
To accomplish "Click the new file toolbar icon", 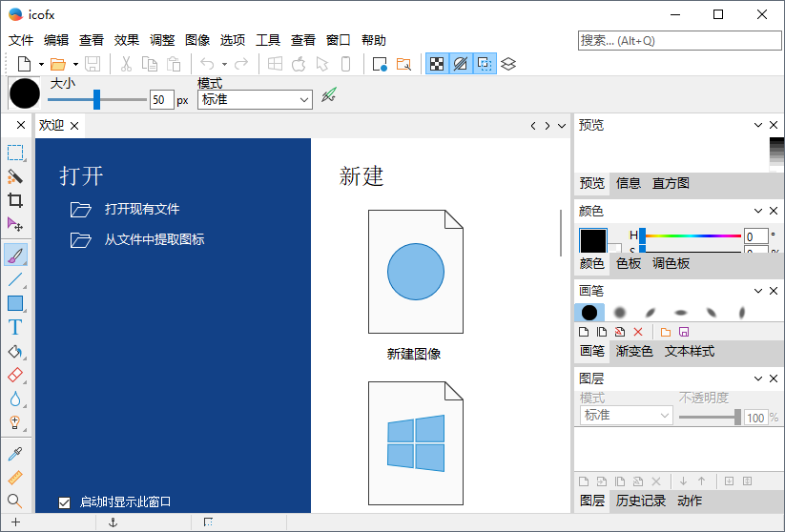I will tap(25, 64).
